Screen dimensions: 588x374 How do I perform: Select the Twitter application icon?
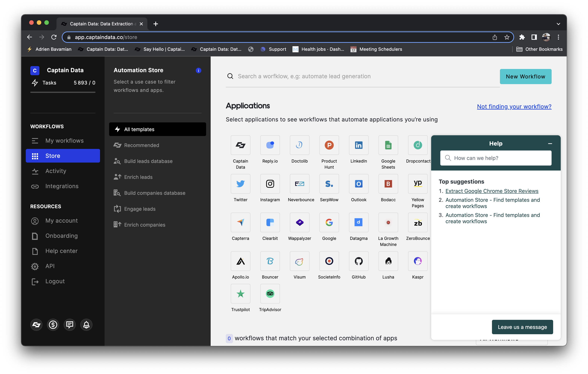(x=240, y=184)
